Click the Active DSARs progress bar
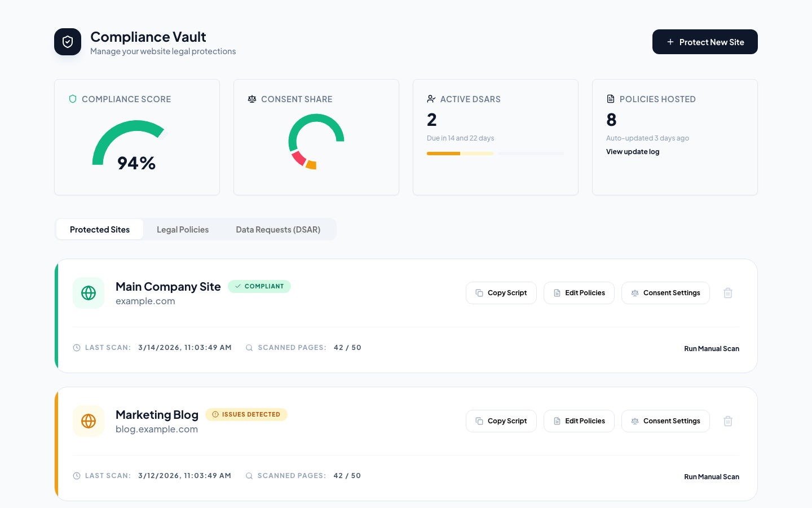The image size is (812, 508). tap(495, 153)
